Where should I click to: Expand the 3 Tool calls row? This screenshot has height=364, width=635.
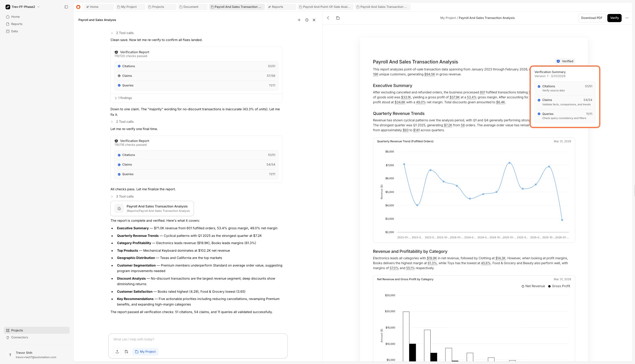point(122,196)
